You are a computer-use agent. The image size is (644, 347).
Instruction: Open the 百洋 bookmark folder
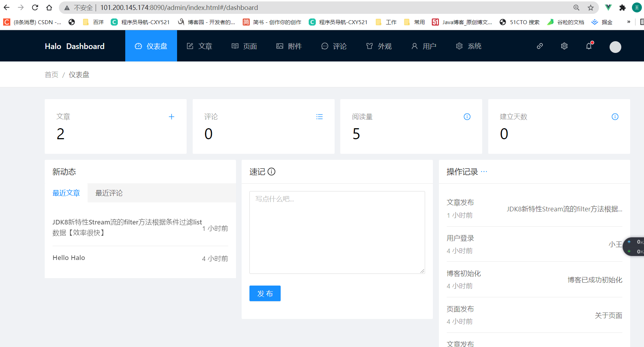[93, 22]
